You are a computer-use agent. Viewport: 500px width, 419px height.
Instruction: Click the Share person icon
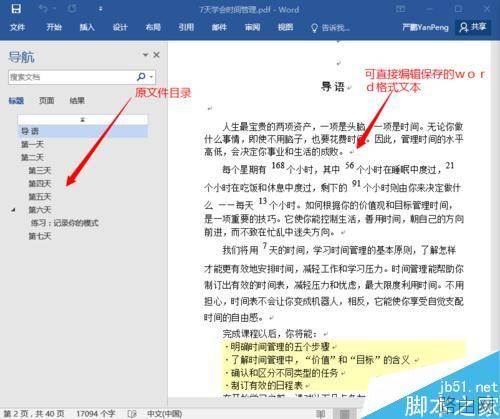464,27
